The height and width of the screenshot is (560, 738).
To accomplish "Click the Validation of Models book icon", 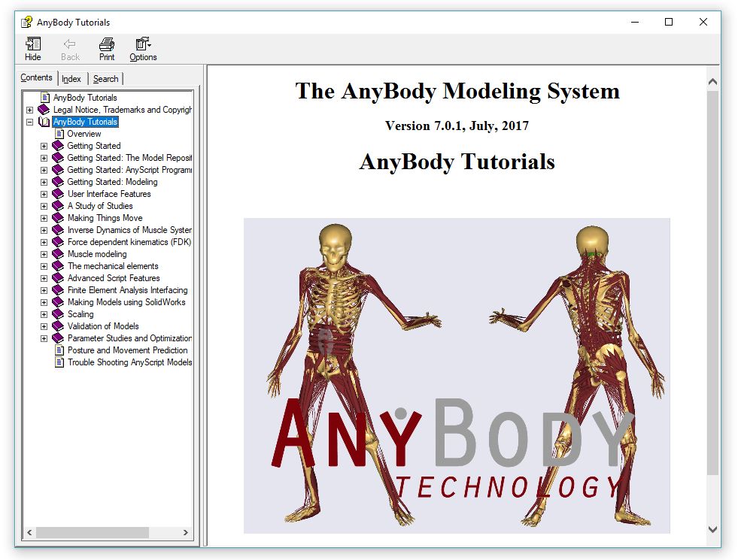I will pyautogui.click(x=58, y=326).
